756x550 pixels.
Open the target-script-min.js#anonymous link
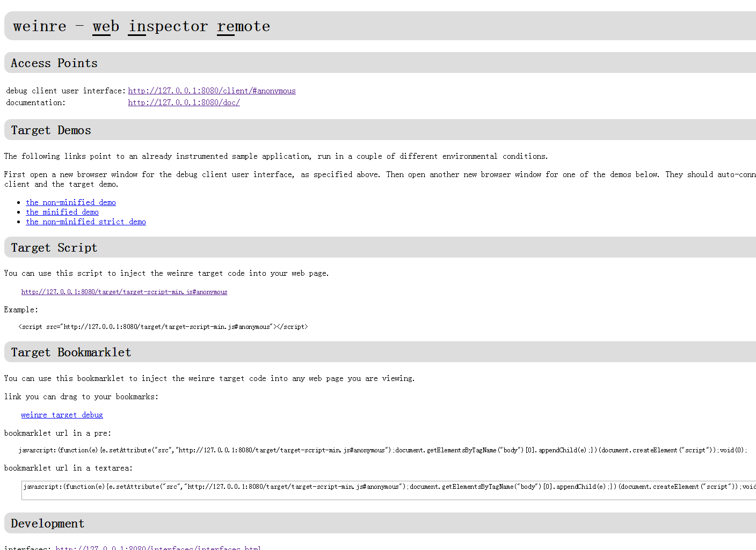point(124,292)
